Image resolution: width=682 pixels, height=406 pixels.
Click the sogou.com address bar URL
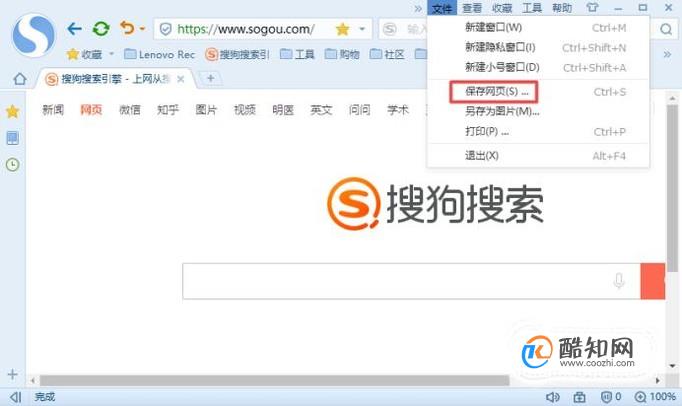(246, 29)
